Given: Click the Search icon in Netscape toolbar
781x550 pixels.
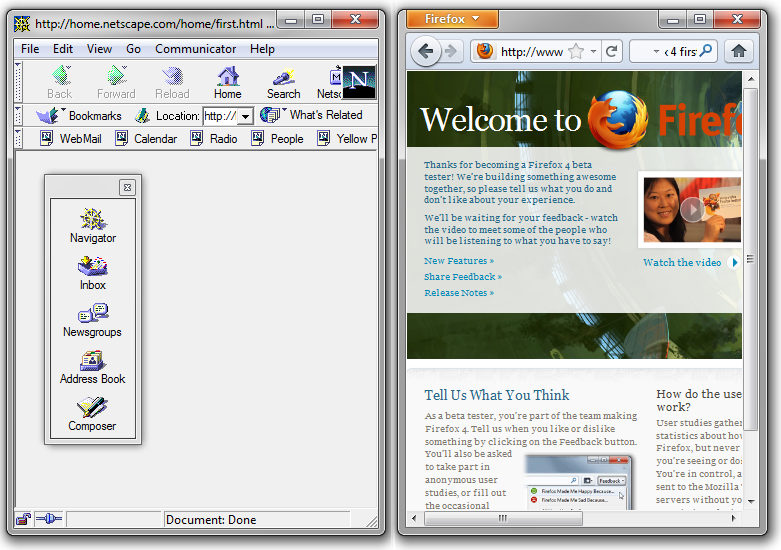Looking at the screenshot, I should coord(283,81).
